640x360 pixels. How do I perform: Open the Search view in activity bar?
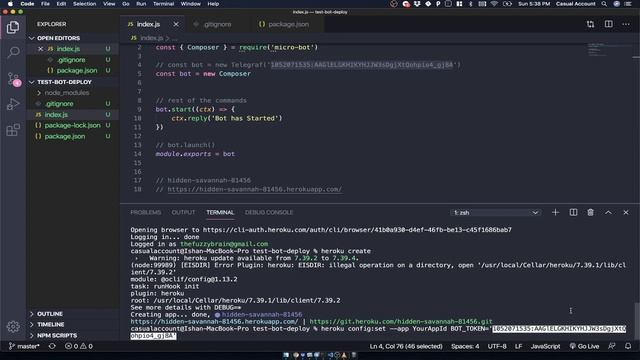[x=13, y=52]
